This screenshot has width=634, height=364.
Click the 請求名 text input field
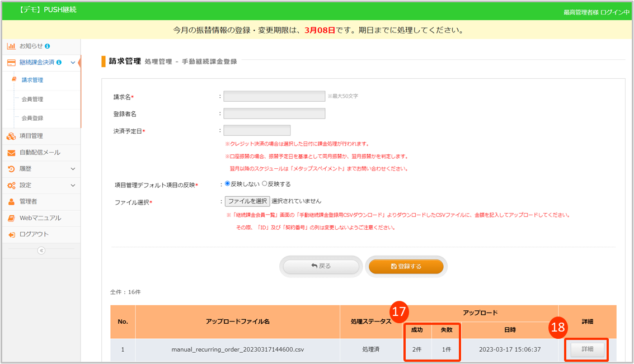tap(274, 96)
